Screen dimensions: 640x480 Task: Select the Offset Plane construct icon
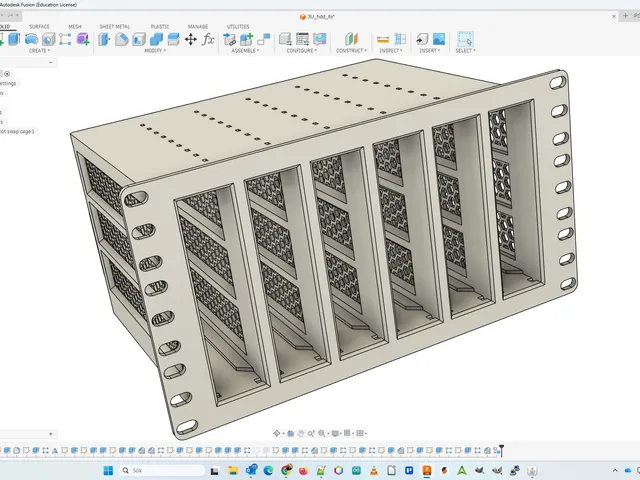point(351,39)
